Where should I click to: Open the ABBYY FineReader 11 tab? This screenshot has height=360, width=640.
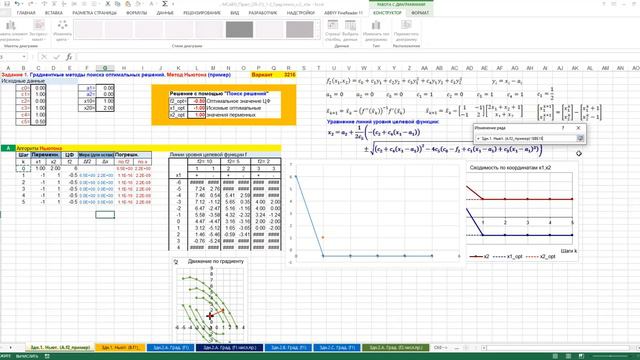(x=343, y=13)
